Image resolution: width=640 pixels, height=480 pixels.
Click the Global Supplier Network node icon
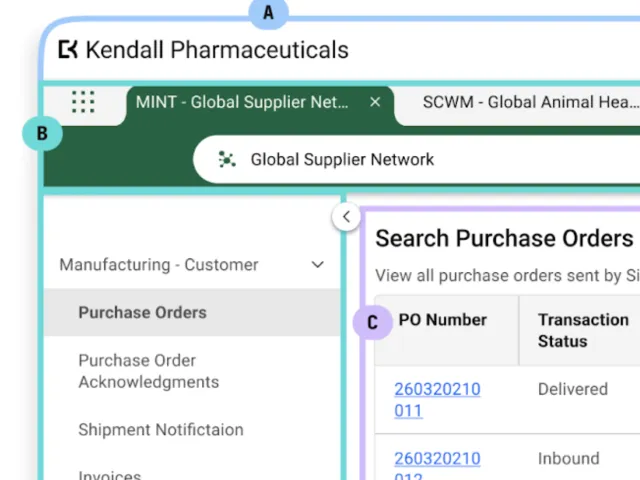(x=227, y=159)
